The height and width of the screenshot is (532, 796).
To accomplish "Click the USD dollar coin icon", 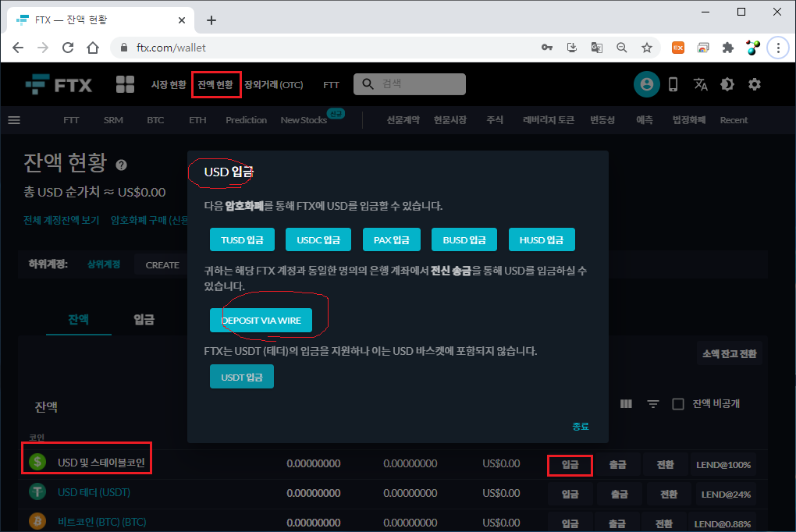I will 37,462.
